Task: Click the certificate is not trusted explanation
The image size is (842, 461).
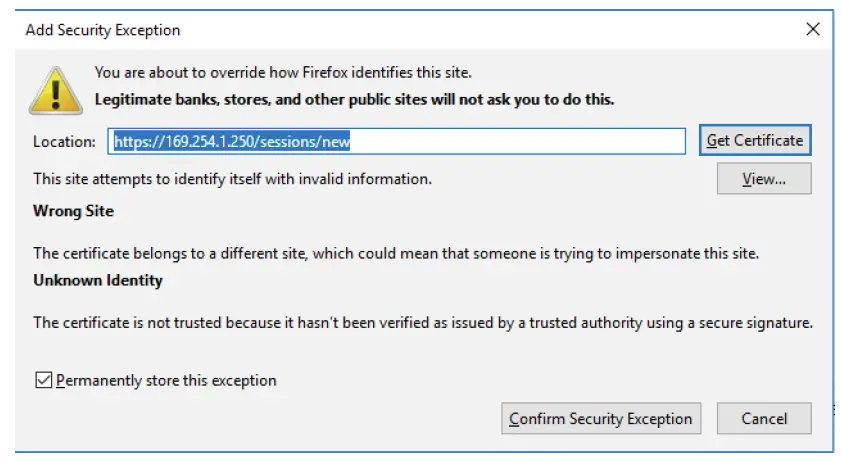Action: click(x=422, y=322)
